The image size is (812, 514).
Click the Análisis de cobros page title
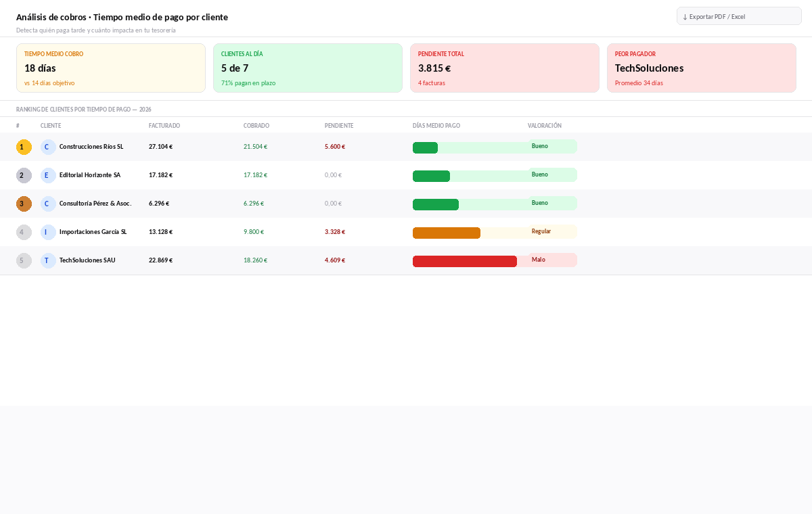[122, 17]
